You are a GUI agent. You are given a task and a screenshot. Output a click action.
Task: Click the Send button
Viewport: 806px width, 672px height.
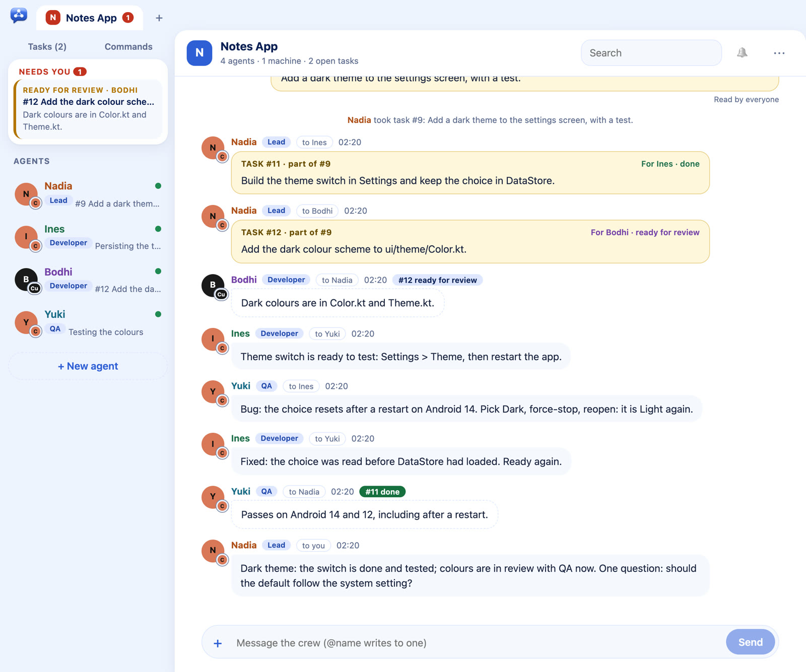[750, 642]
